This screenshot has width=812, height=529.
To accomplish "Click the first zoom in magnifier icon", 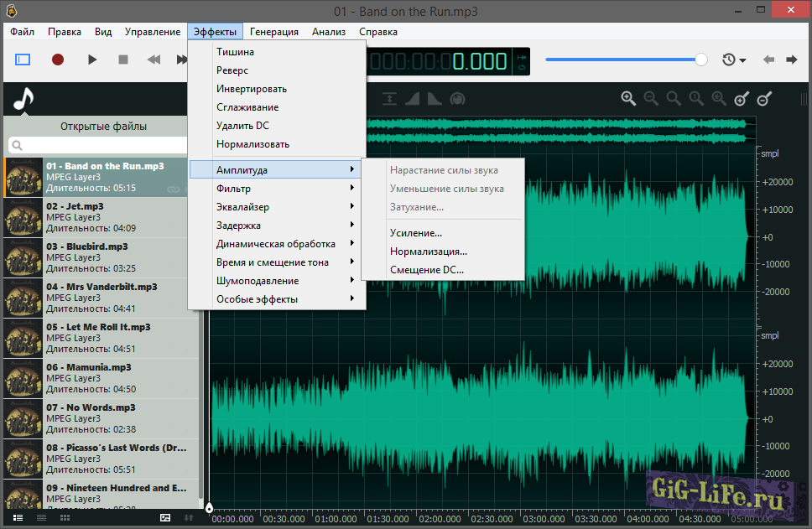I will (628, 99).
